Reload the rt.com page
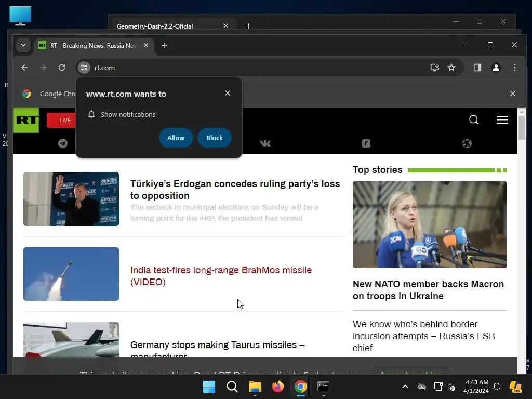Image resolution: width=532 pixels, height=399 pixels. click(x=62, y=68)
